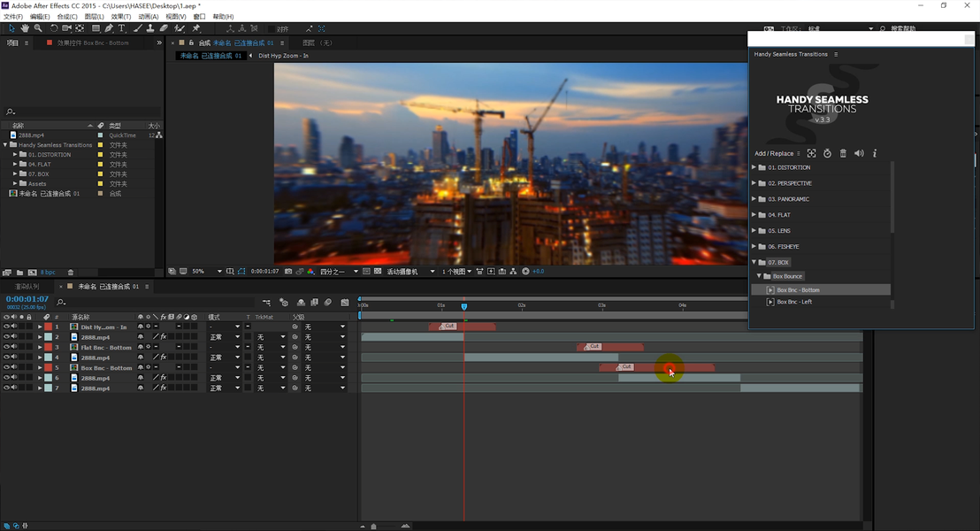Screen dimensions: 980x531
Task: Toggle the align snapping checkbox in toolbar
Action: click(271, 29)
